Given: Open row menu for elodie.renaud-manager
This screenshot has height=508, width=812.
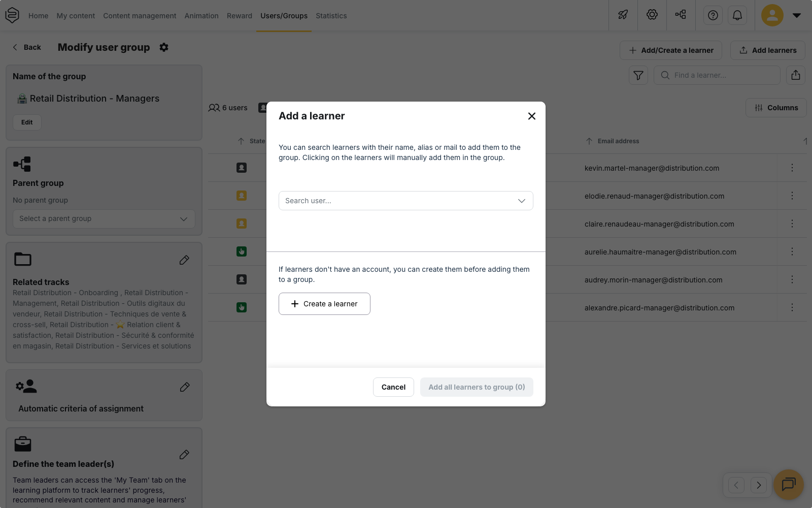Looking at the screenshot, I should pyautogui.click(x=792, y=196).
